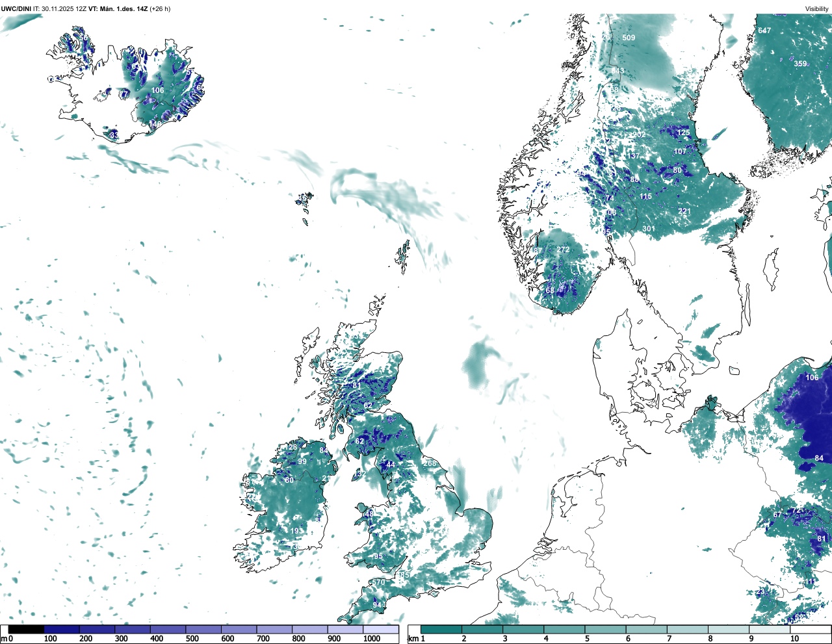The width and height of the screenshot is (832, 644).
Task: Click the lightest swatch above 1000 m
Action: coord(381,629)
